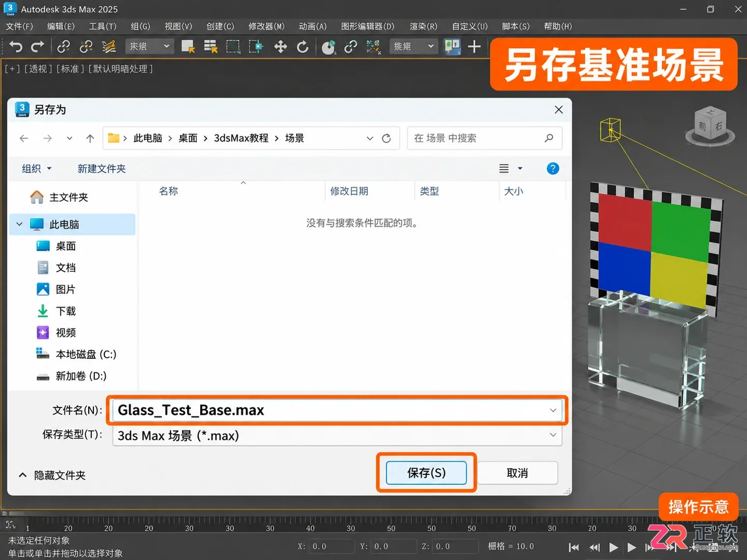Open view options dropdown arrow
The height and width of the screenshot is (560, 747).
coord(520,169)
